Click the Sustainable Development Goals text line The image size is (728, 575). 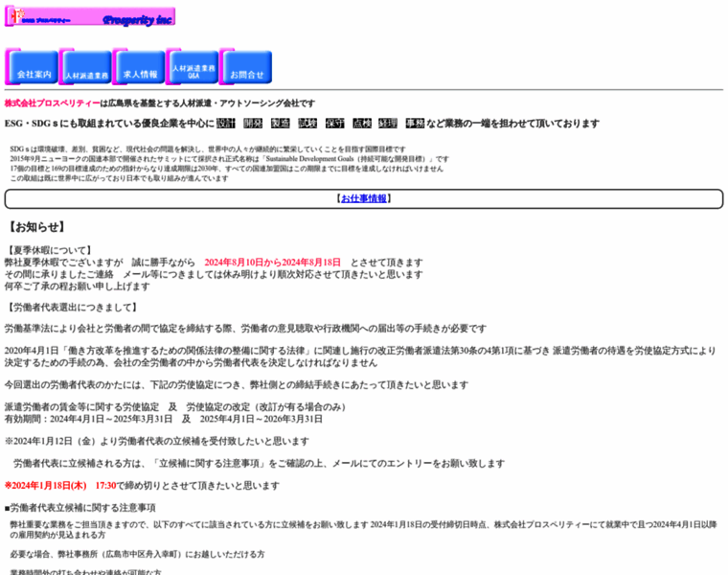229,159
